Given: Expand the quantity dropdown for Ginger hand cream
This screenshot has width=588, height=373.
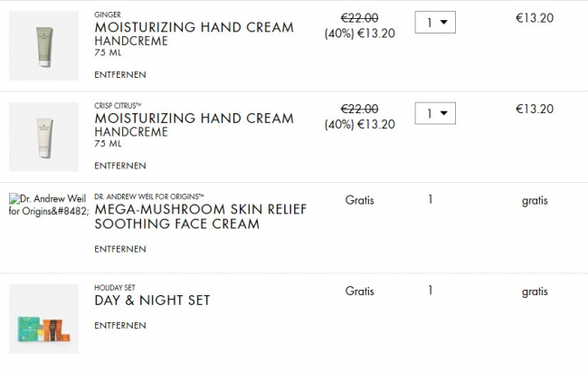Looking at the screenshot, I should click(435, 22).
